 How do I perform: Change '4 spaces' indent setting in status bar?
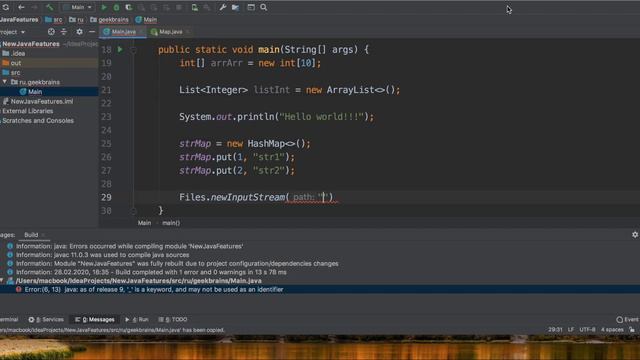click(612, 329)
